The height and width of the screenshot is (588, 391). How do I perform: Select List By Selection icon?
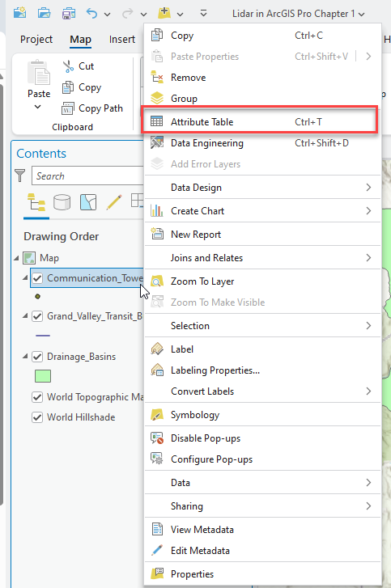(x=88, y=202)
